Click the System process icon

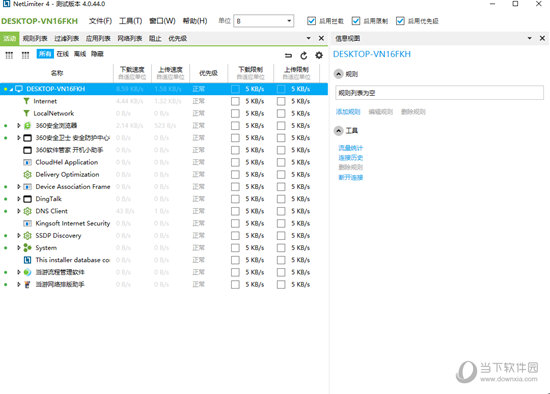[27, 248]
